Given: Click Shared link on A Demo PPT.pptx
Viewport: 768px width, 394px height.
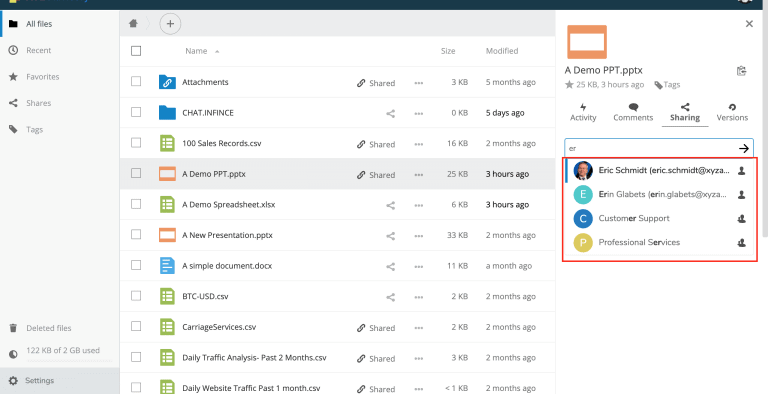Looking at the screenshot, I should (376, 175).
